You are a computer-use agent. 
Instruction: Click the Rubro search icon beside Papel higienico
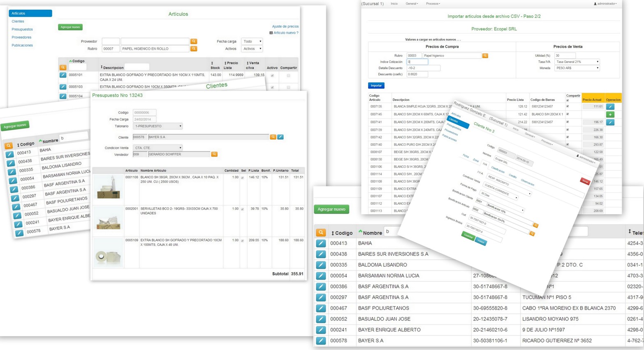tap(485, 56)
